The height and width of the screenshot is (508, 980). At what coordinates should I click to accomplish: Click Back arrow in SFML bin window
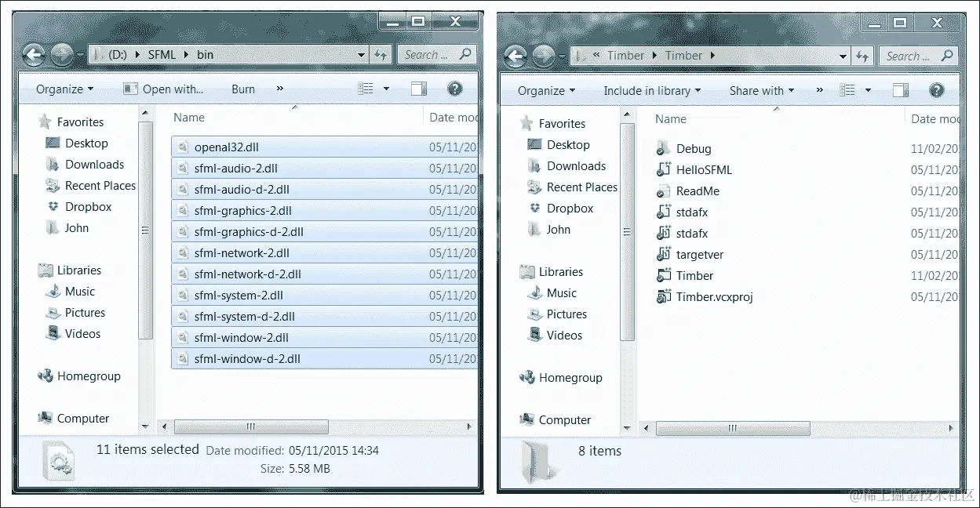pyautogui.click(x=34, y=55)
